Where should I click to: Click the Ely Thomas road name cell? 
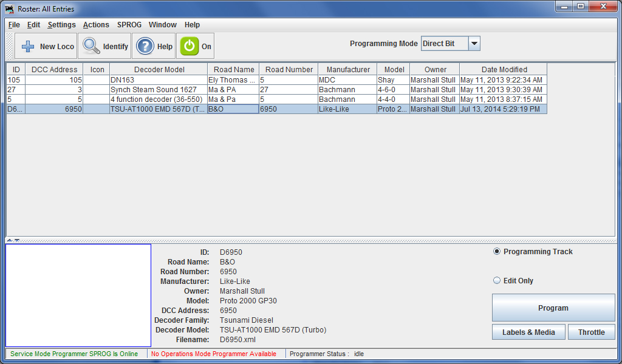(x=233, y=79)
